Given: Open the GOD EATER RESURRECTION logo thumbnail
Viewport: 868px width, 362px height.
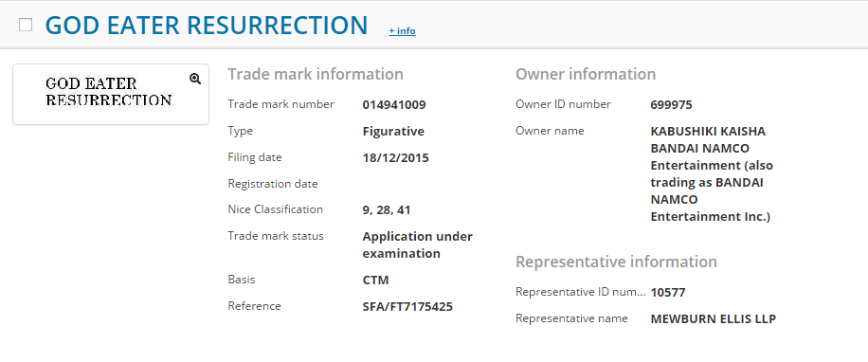Looking at the screenshot, I should coord(108,92).
